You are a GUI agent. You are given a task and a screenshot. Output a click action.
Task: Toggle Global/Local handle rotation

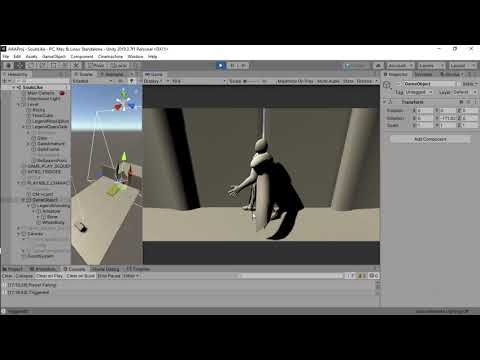point(120,66)
